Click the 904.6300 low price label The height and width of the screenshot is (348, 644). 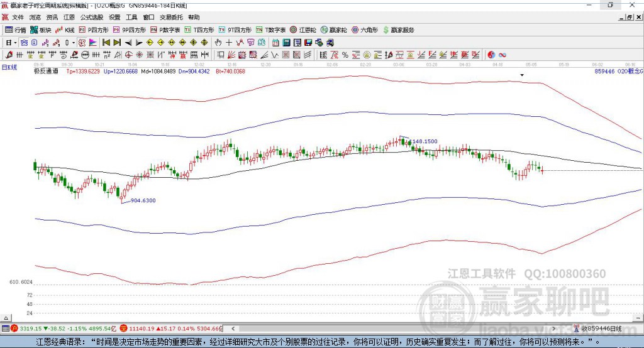pos(143,200)
